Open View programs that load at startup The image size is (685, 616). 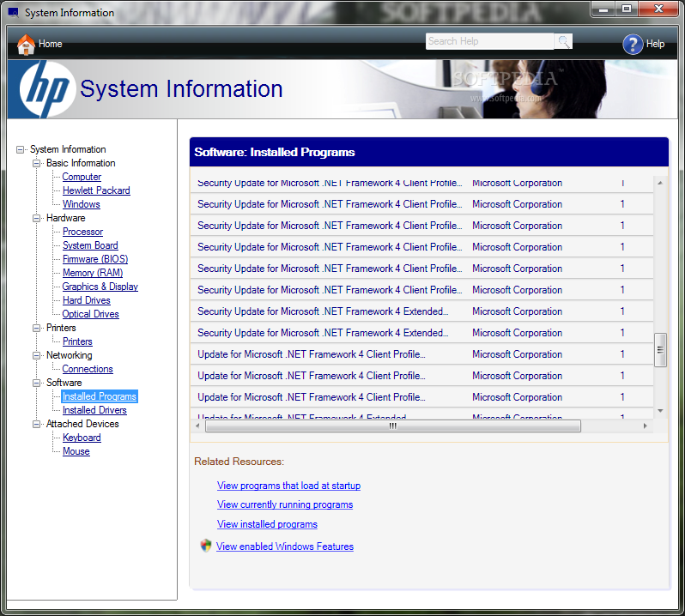click(288, 486)
